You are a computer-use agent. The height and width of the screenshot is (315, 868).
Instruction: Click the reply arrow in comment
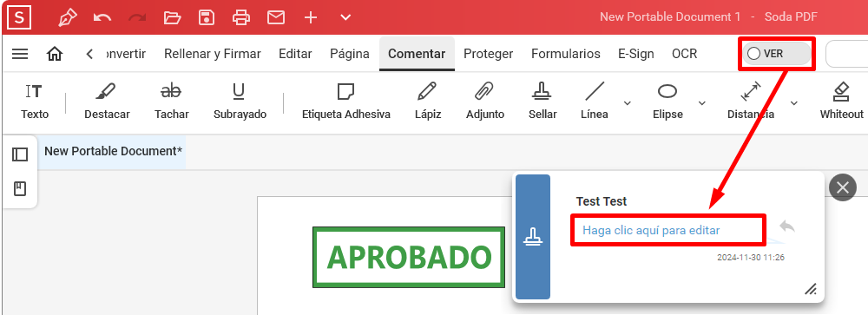pos(787,226)
